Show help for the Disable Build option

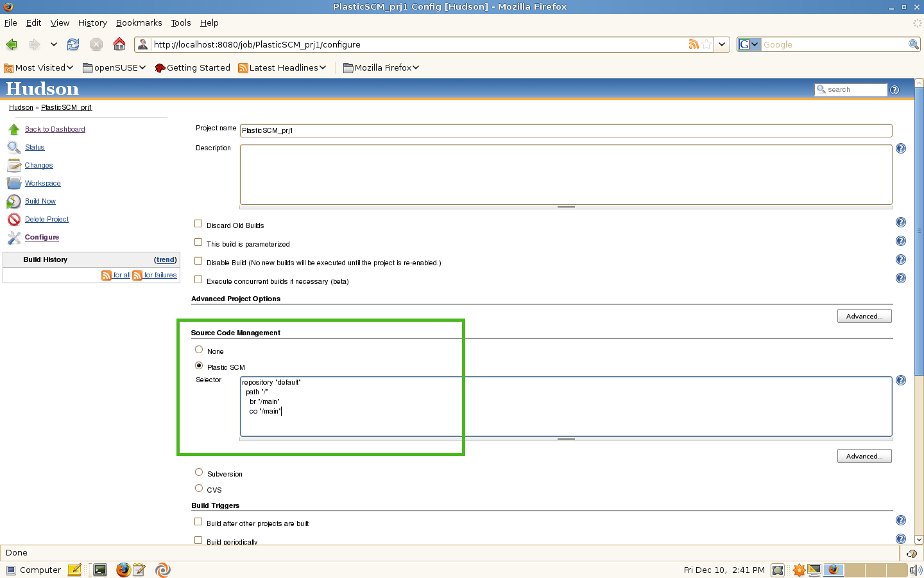point(901,259)
